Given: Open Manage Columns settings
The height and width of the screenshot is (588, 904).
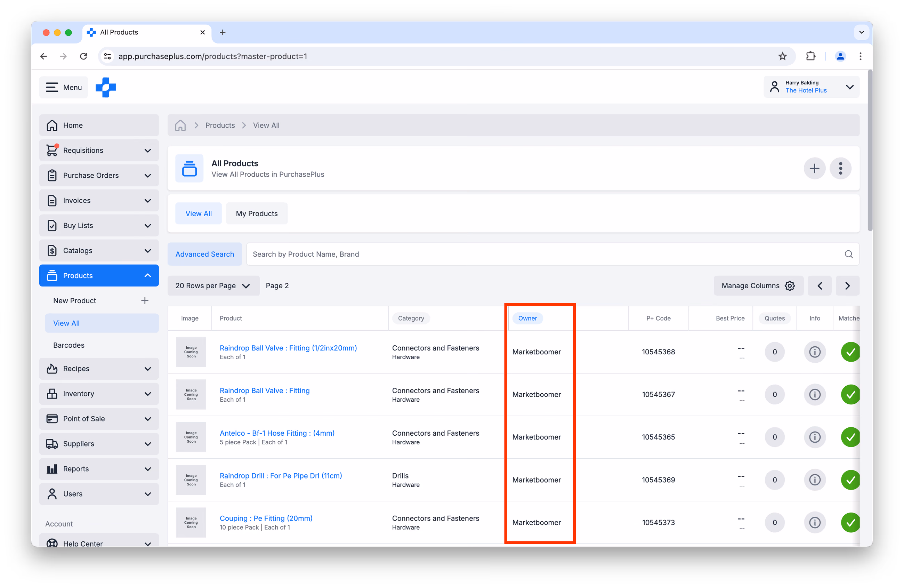Looking at the screenshot, I should (759, 285).
